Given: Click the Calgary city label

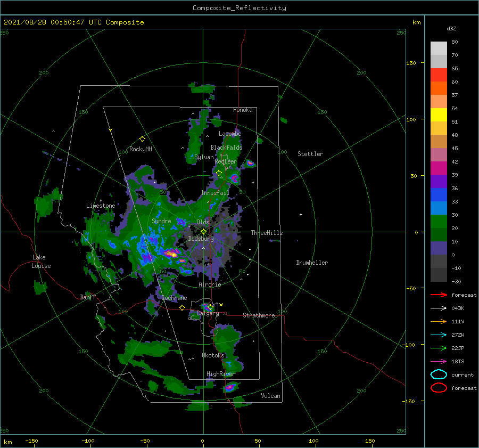Looking at the screenshot, I should [x=208, y=313].
